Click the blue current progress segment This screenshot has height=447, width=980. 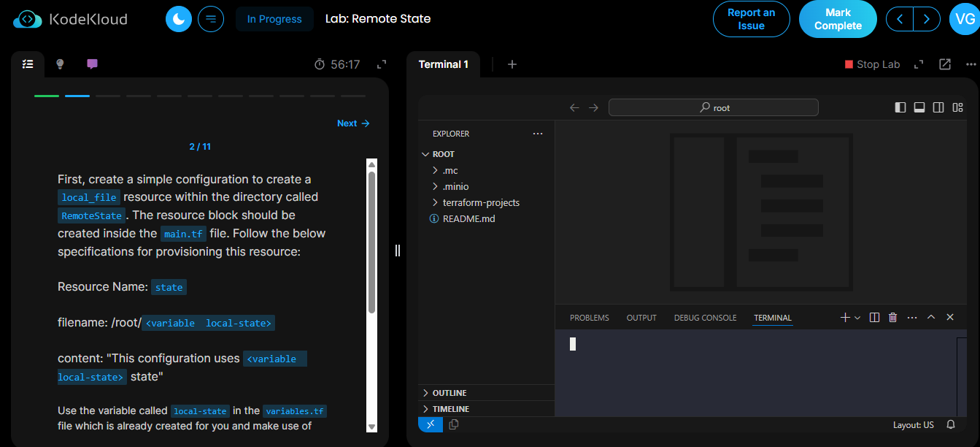tap(77, 96)
